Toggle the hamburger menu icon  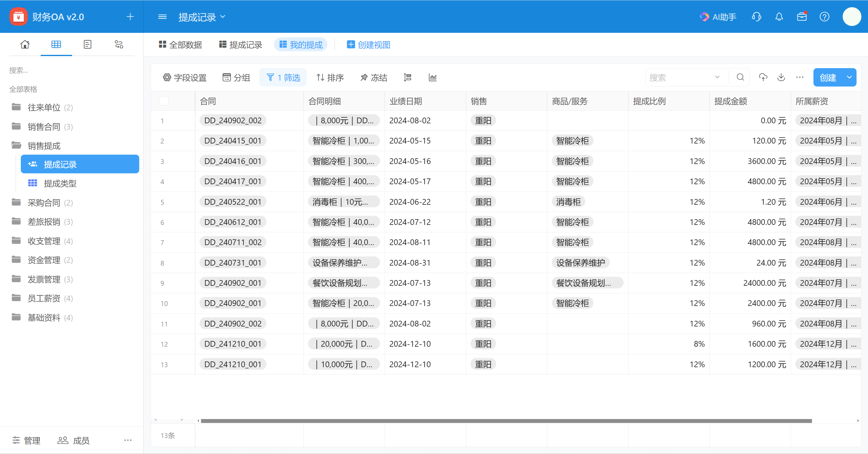click(x=162, y=17)
